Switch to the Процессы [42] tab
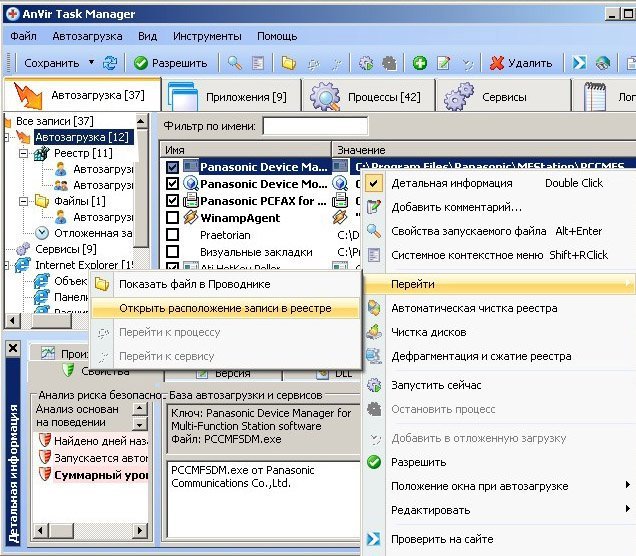 tap(368, 97)
